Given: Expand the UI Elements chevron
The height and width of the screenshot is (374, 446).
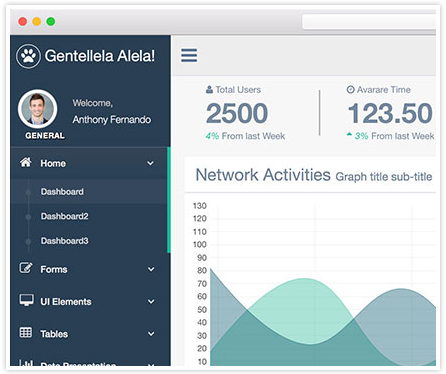Looking at the screenshot, I should coord(151,301).
